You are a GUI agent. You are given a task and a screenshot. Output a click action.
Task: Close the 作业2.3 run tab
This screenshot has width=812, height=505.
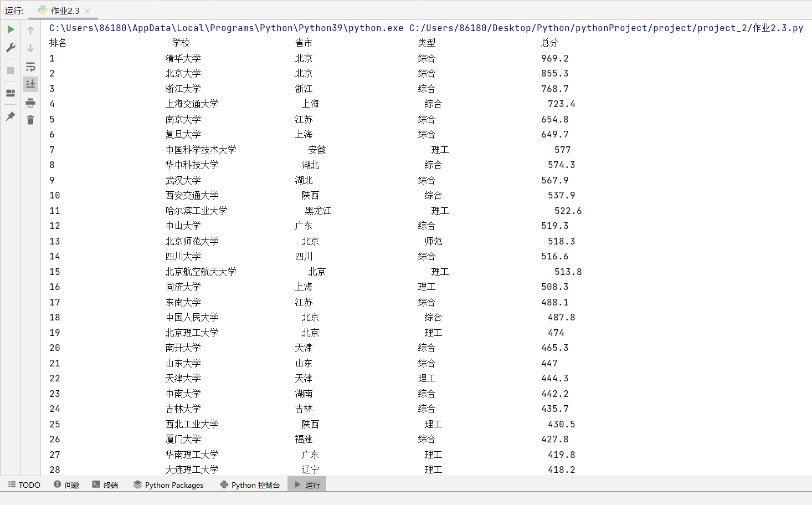coord(88,11)
